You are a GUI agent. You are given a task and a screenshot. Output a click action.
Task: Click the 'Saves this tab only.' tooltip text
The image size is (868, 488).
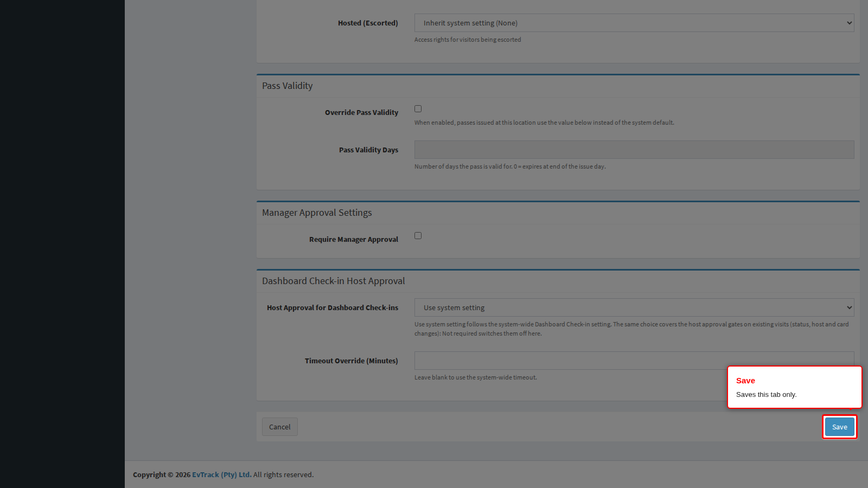(x=767, y=395)
